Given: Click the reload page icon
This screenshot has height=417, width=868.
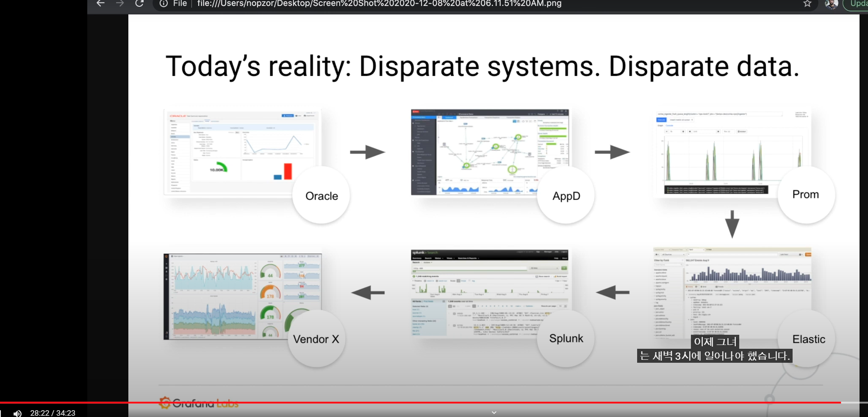Looking at the screenshot, I should (139, 3).
